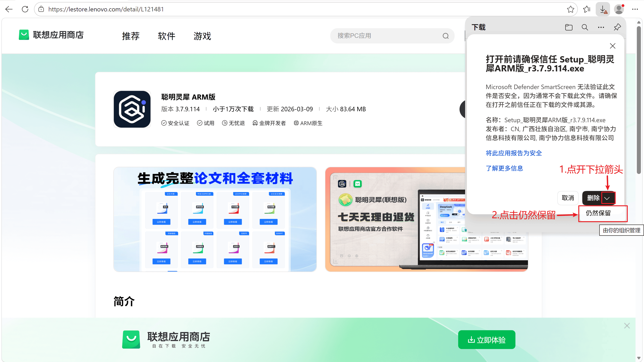Viewport: 644px width, 362px height.
Task: Click the 无忧退 badge
Action: [233, 123]
